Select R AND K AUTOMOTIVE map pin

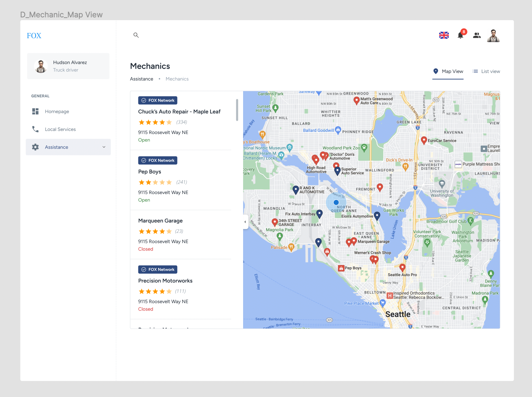click(x=296, y=190)
